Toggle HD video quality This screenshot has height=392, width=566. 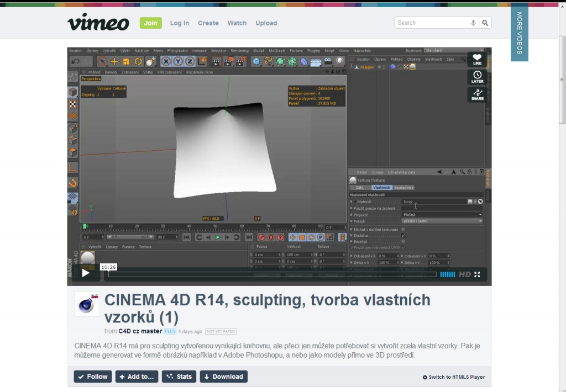tap(464, 274)
